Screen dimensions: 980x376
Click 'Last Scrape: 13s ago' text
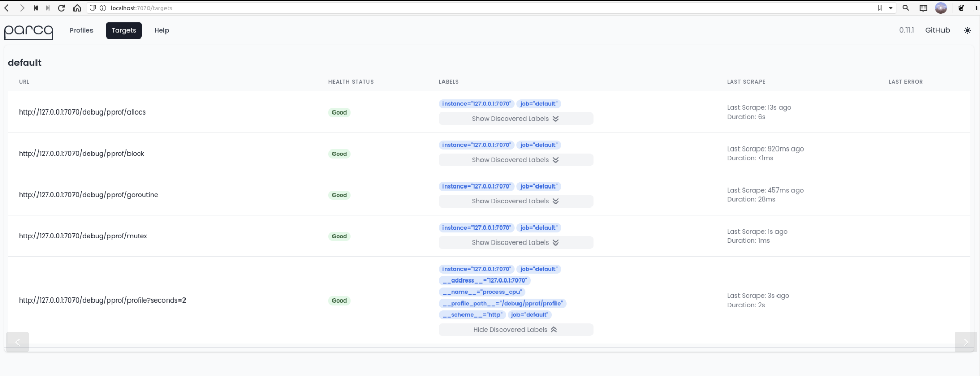click(759, 107)
